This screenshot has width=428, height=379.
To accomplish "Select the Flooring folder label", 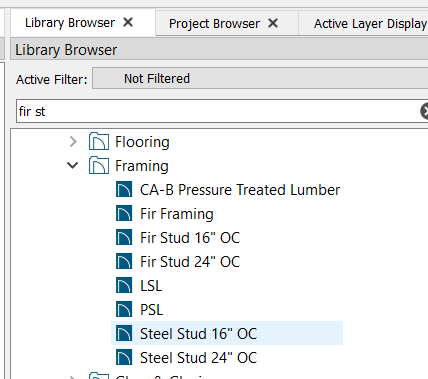I will 142,142.
